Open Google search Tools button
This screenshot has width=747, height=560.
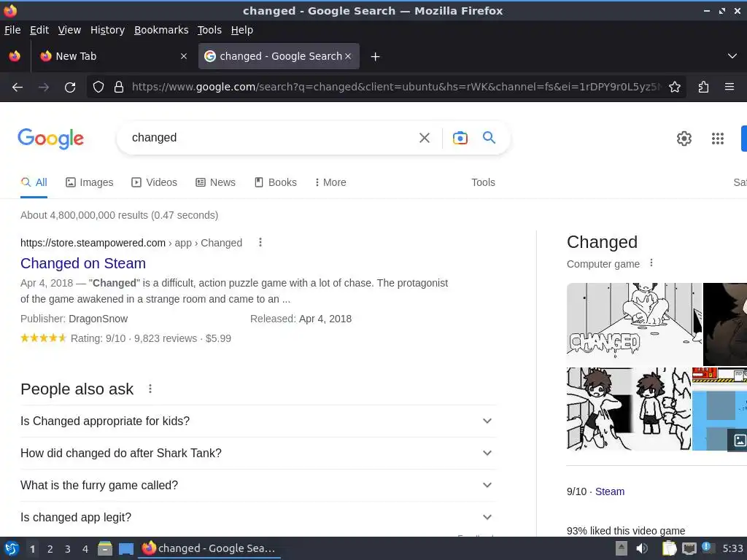coord(483,182)
